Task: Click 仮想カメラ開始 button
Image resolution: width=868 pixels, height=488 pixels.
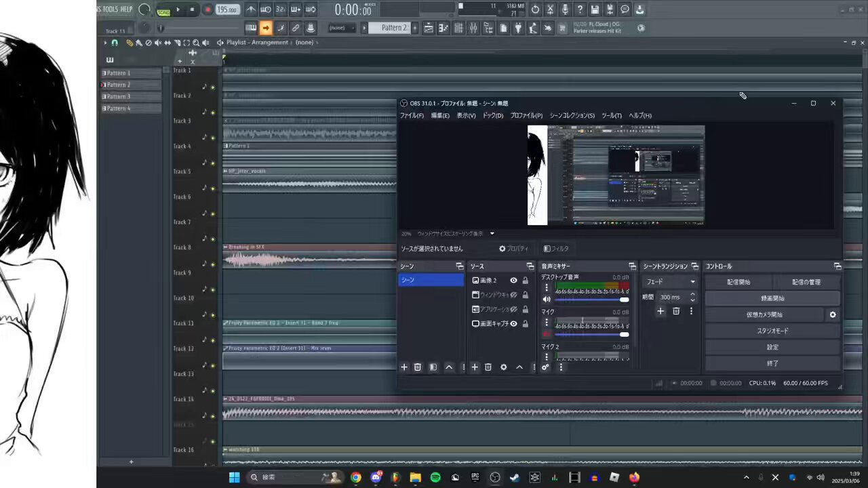Action: pyautogui.click(x=764, y=314)
